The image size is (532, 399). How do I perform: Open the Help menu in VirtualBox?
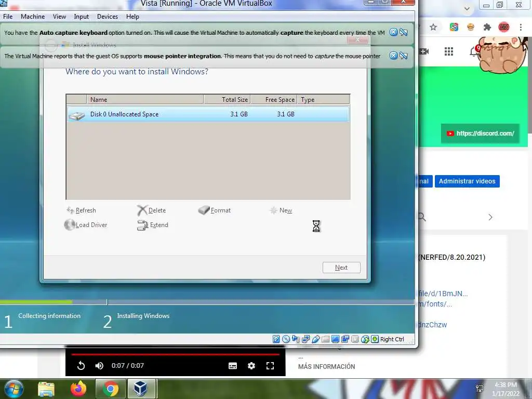(x=132, y=17)
